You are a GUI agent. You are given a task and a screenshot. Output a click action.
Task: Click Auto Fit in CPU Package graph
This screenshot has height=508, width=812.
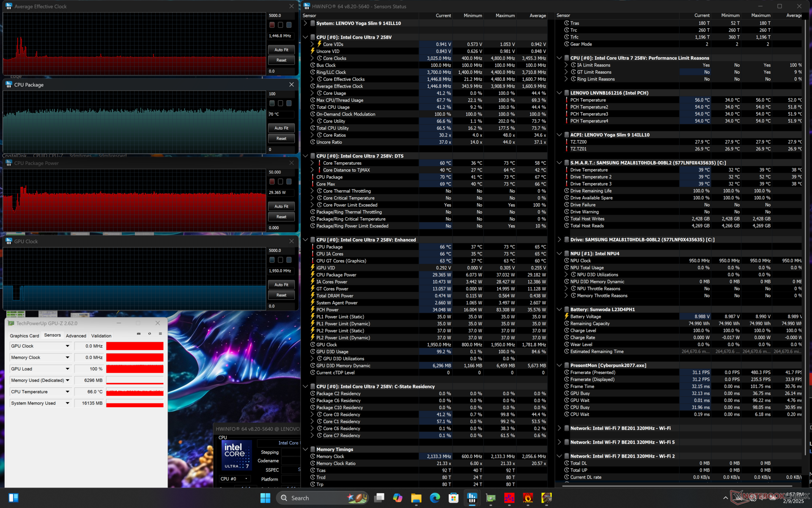[281, 128]
